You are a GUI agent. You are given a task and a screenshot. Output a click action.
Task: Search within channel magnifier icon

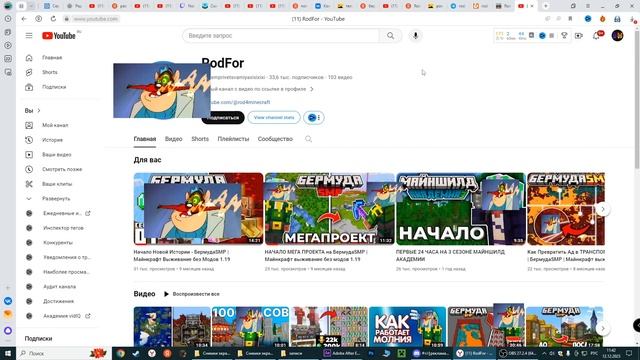click(309, 139)
